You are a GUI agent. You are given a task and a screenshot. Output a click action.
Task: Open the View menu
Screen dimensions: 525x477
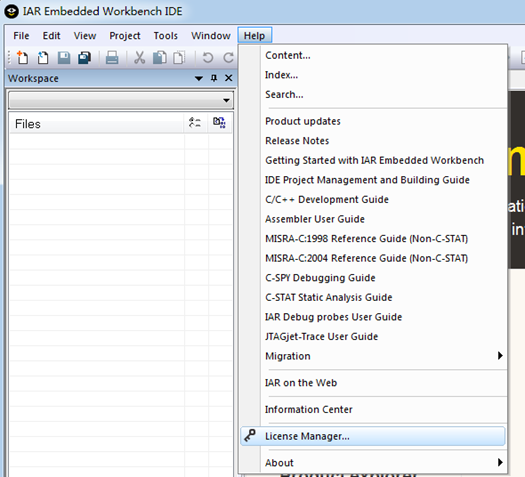coord(85,36)
